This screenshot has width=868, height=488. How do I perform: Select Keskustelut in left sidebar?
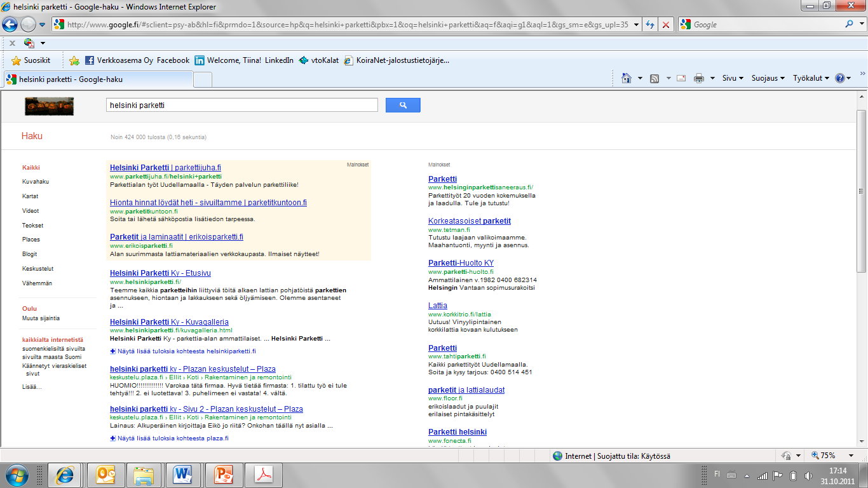(38, 269)
